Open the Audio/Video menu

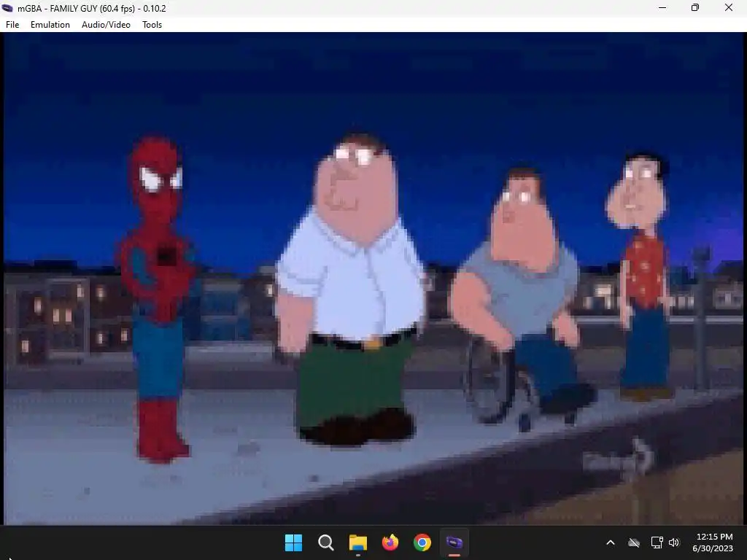coord(106,25)
